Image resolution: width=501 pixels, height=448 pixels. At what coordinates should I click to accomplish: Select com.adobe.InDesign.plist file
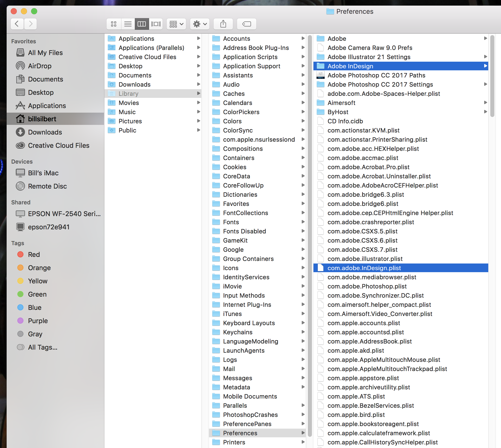[x=401, y=268]
